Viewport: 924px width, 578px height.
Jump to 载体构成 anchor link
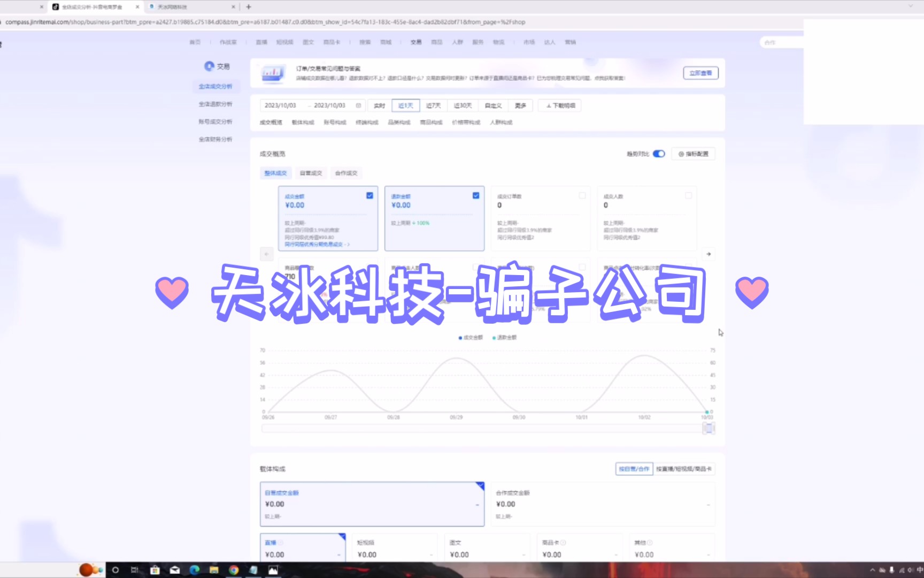click(x=303, y=122)
